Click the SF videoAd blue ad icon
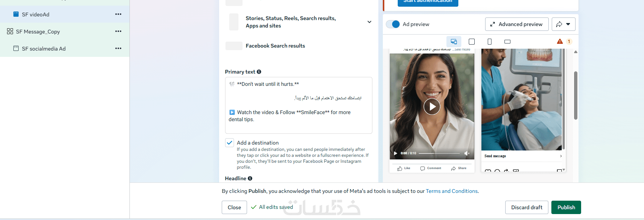Image resolution: width=644 pixels, height=220 pixels. 16,14
